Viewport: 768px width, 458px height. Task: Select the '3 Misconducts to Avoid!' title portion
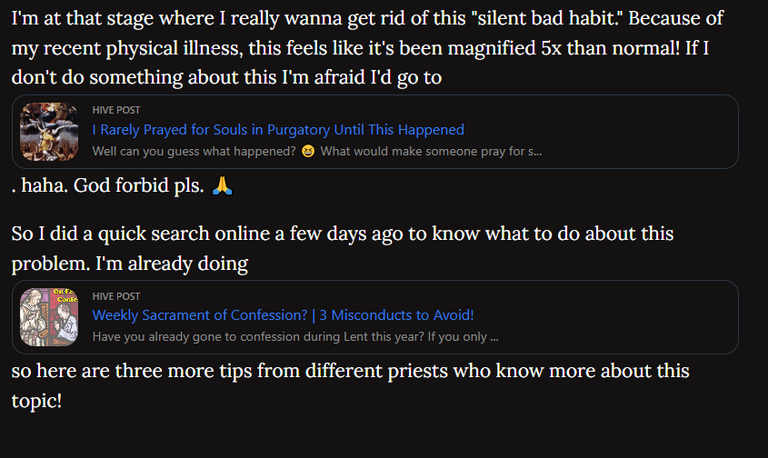click(397, 315)
